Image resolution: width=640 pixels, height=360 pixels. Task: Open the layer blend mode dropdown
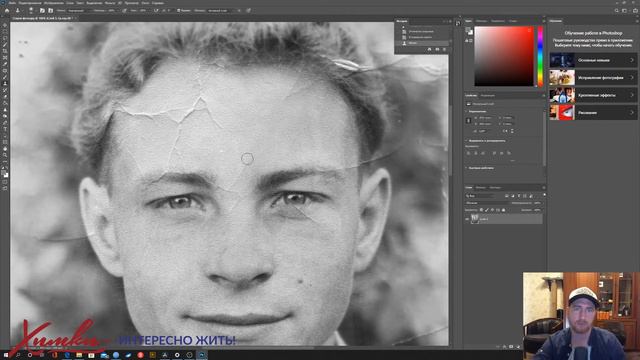(487, 203)
